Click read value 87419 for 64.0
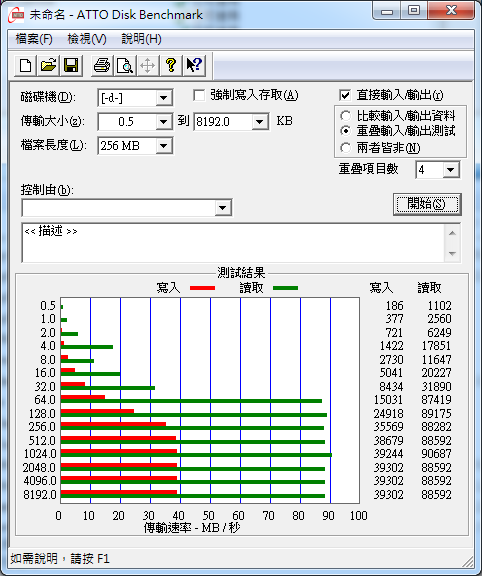This screenshot has width=482, height=576. [436, 399]
